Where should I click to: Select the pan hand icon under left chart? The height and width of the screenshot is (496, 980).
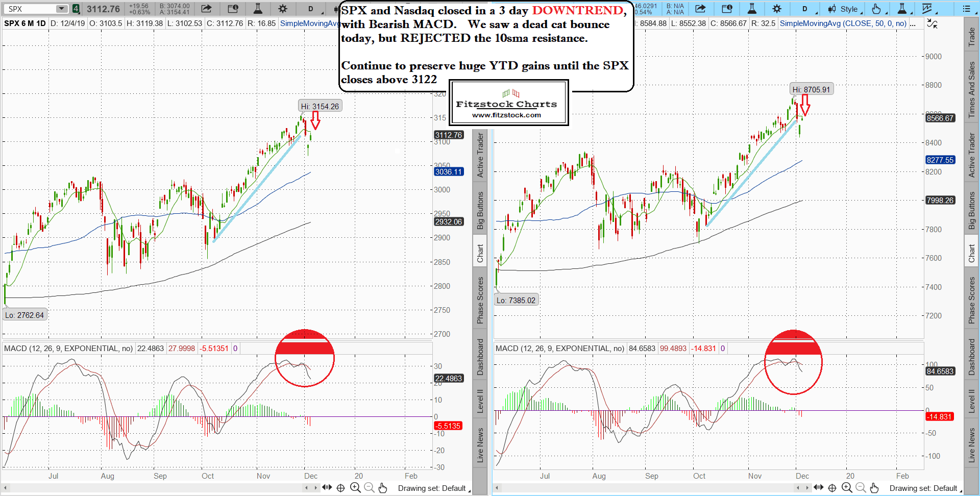tap(383, 488)
